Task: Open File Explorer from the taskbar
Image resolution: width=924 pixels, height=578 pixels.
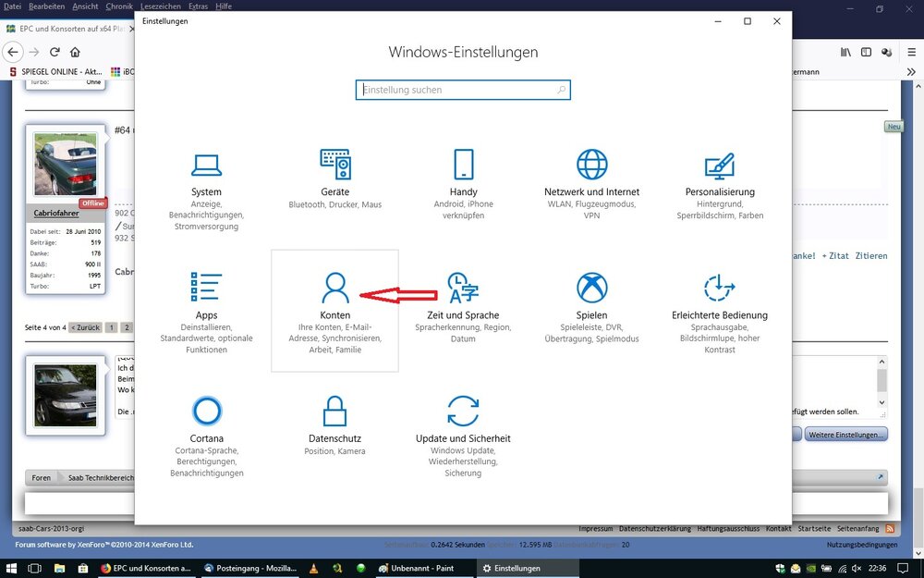Action: pyautogui.click(x=59, y=568)
